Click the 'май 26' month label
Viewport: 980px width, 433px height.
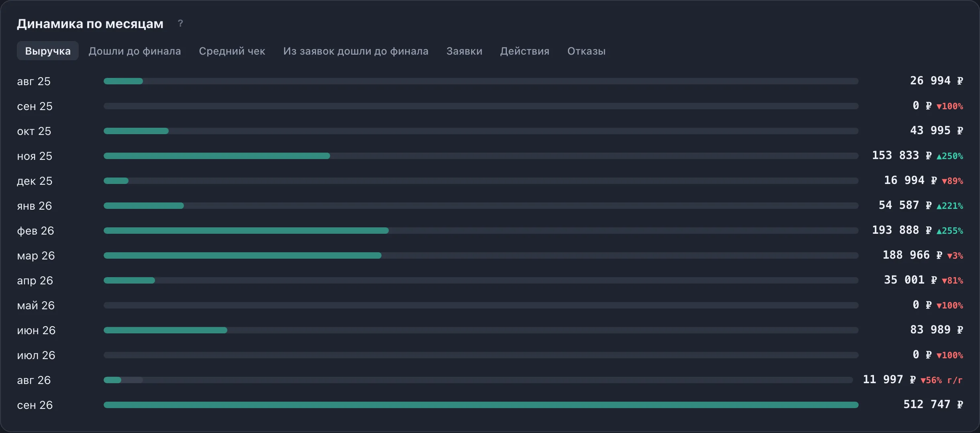point(36,306)
